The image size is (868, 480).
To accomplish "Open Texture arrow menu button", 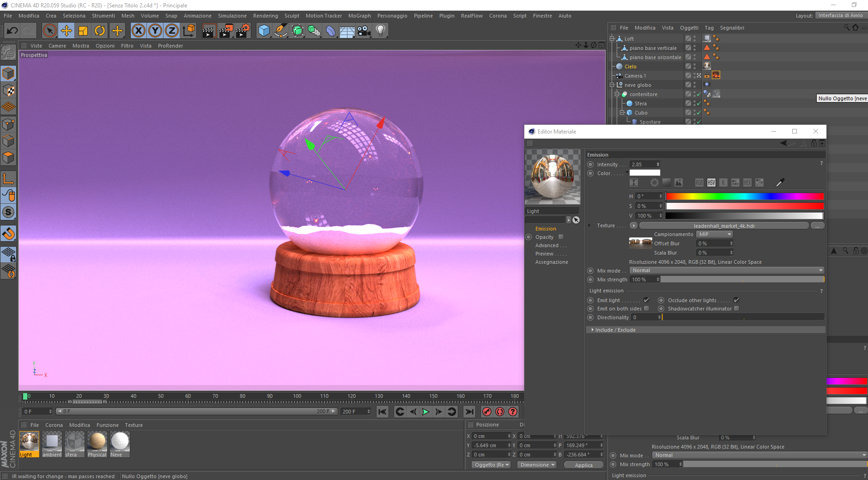I will point(633,226).
